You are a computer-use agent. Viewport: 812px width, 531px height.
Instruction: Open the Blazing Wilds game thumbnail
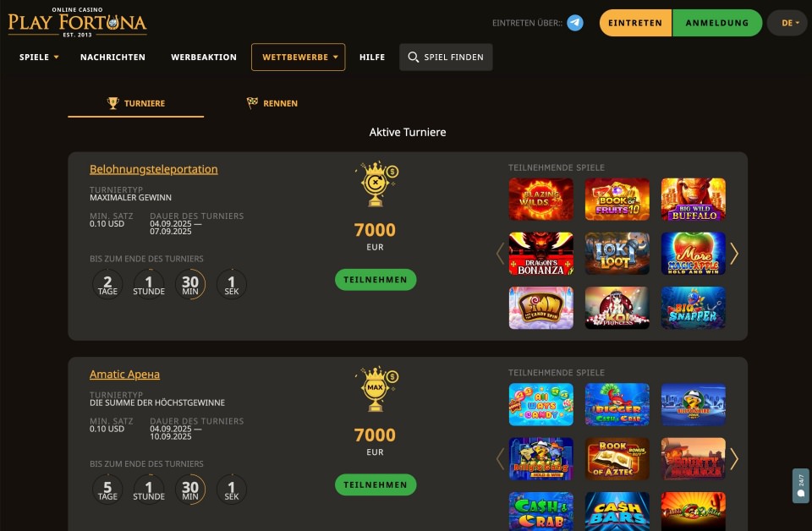(541, 200)
